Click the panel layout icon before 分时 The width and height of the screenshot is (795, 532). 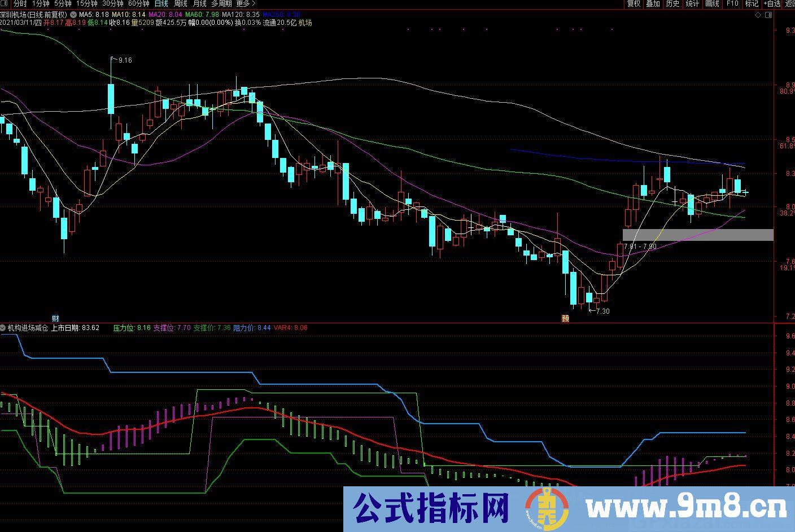tap(5, 3)
